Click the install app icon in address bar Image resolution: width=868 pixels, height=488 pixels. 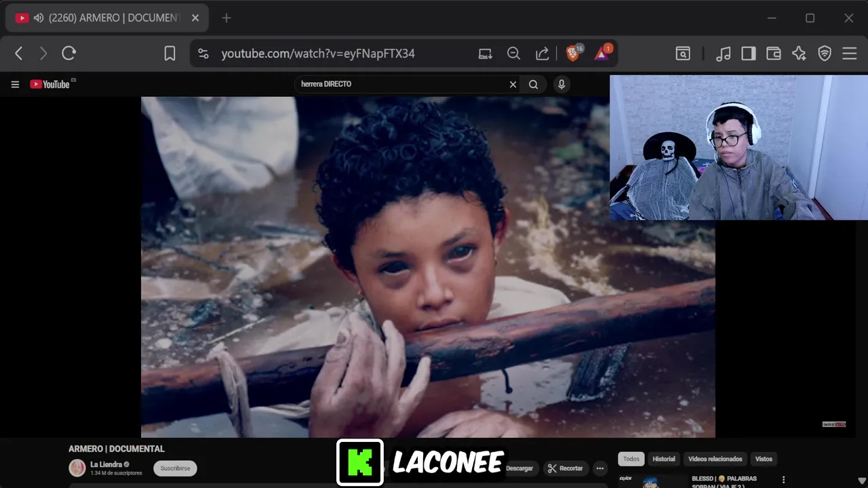click(x=485, y=54)
